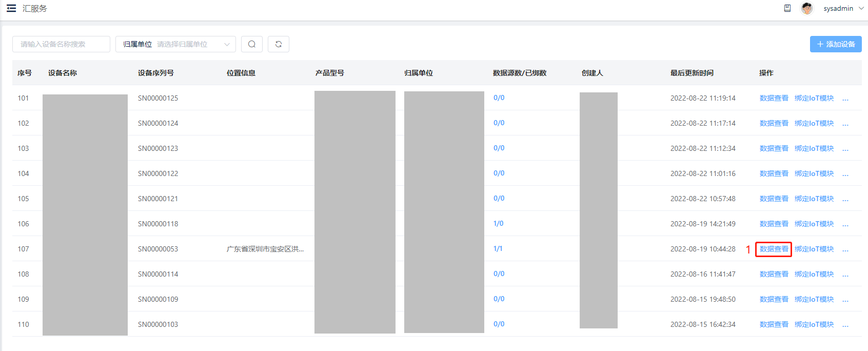Click 绑定IoT模块 for SN00000053
868x351 pixels.
[814, 249]
